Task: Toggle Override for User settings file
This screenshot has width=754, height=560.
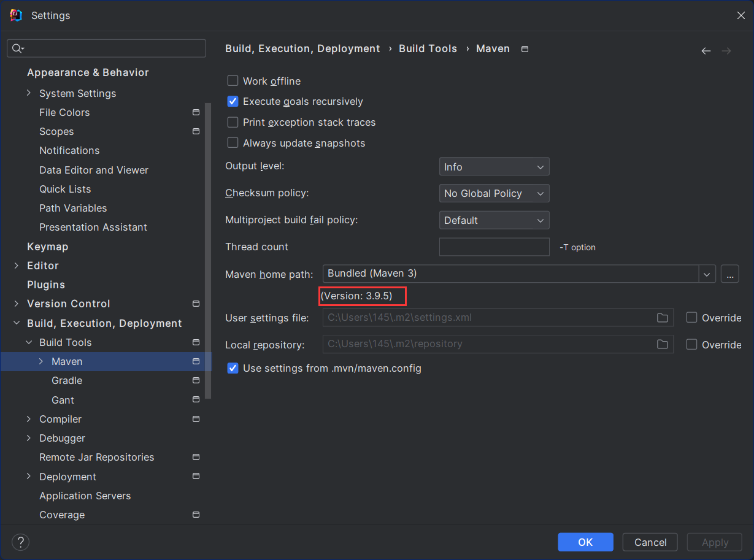Action: [x=691, y=318]
